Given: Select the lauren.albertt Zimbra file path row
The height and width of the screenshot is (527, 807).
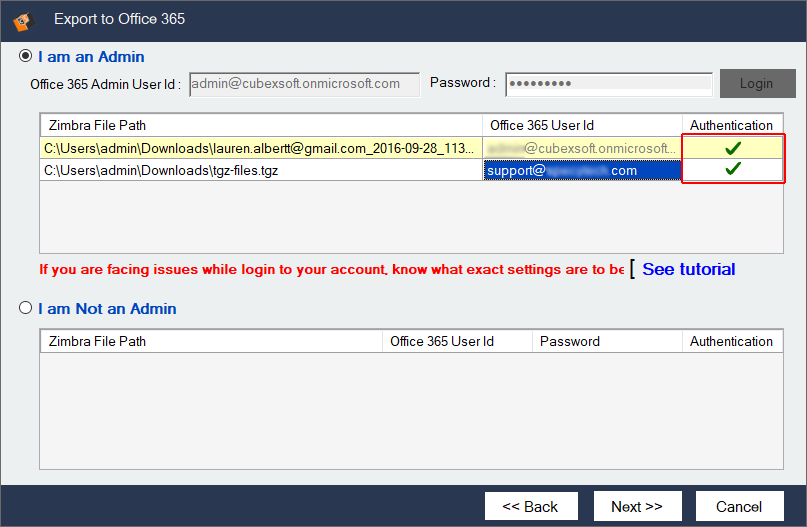Looking at the screenshot, I should click(x=260, y=148).
